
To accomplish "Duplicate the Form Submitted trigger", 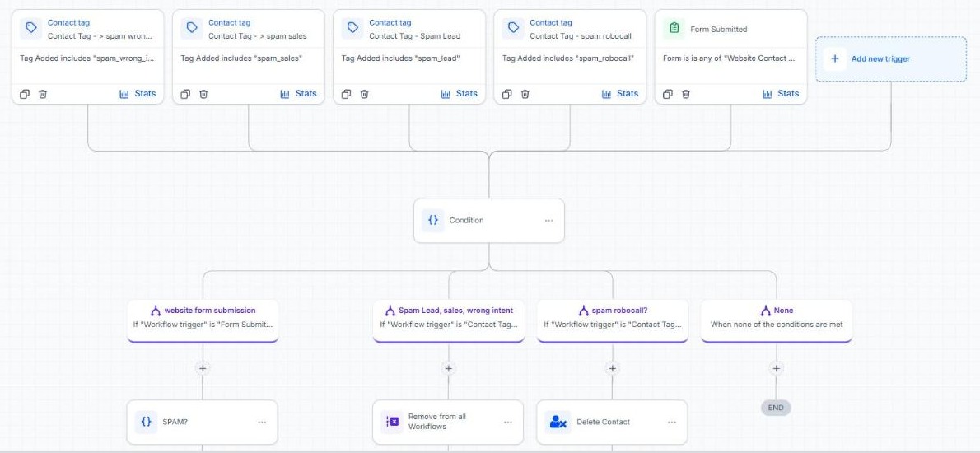I will (x=667, y=94).
